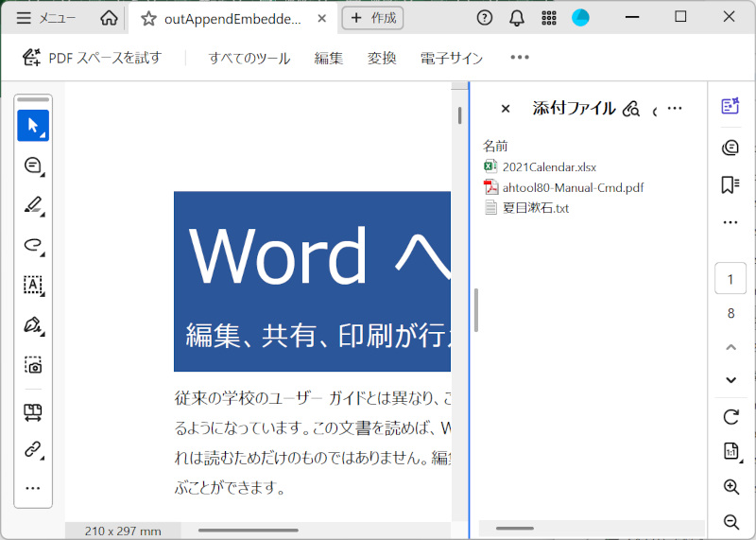Screen dimensions: 756x540
Task: Select the link tool in toolbar
Action: click(33, 450)
